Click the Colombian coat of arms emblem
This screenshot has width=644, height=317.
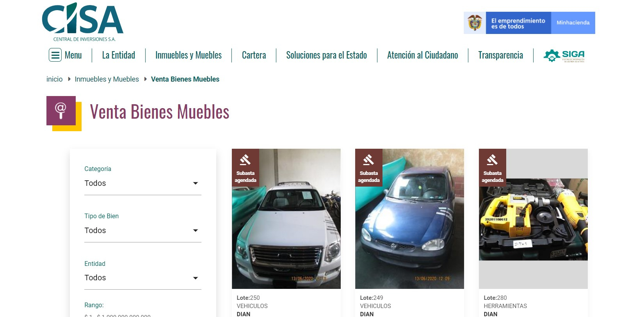(475, 23)
